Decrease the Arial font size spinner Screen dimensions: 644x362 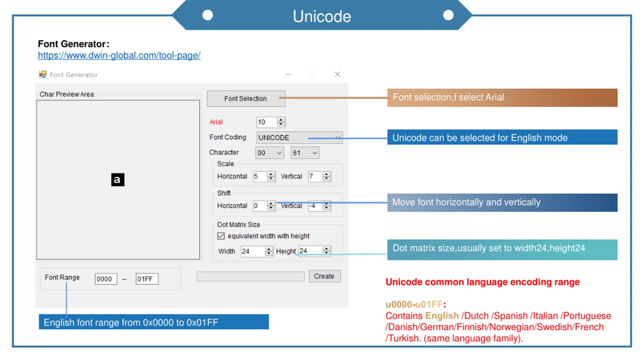pyautogui.click(x=281, y=124)
